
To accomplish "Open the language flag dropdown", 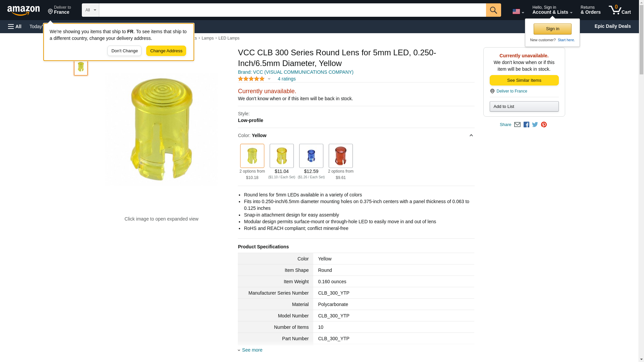I will pyautogui.click(x=518, y=12).
